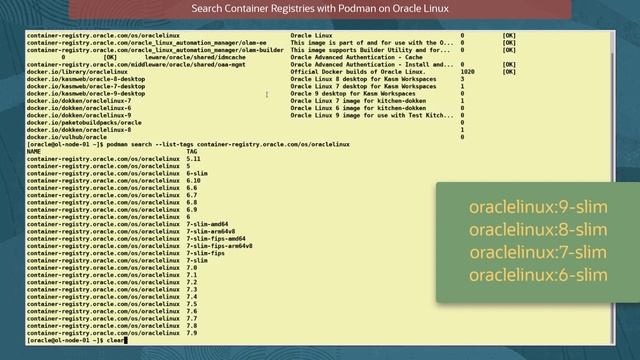Viewport: 640px width, 360px height.
Task: Click "docker.io/library/oraclelinux" in search results
Action: [77, 72]
